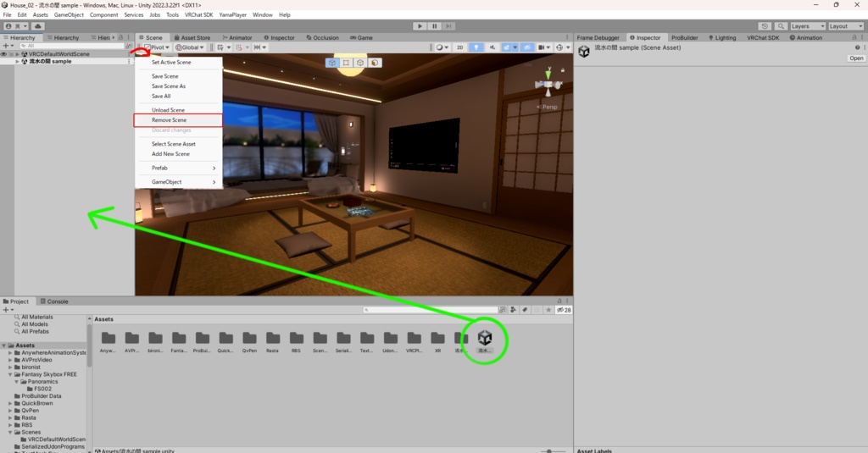Toggle hidden packages count icon showing 28
868x453 pixels.
coord(564,310)
